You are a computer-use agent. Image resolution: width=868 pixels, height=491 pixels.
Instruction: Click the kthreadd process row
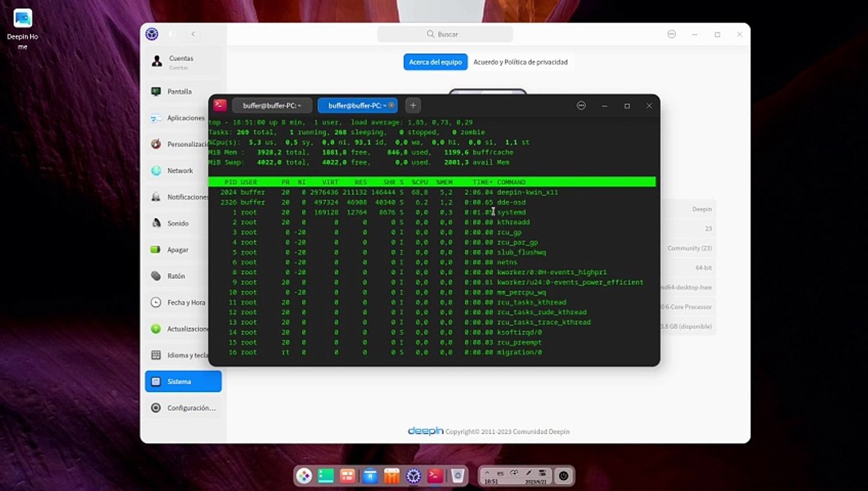(x=431, y=222)
